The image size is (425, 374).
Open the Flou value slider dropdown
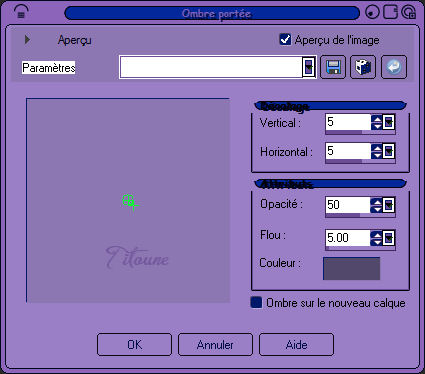tap(389, 238)
